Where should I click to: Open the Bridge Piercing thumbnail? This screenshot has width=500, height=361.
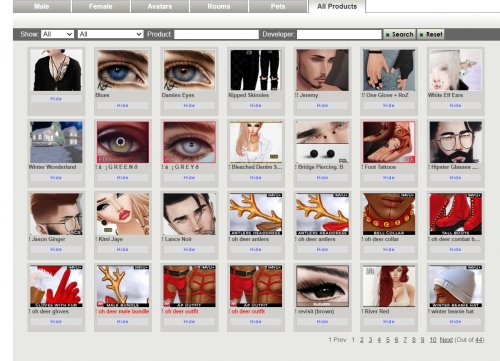point(322,142)
